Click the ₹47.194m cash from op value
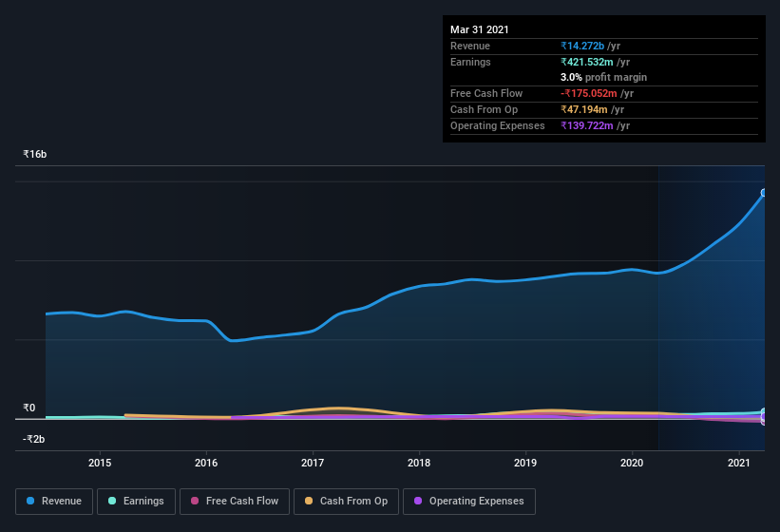This screenshot has height=532, width=780. (x=584, y=109)
